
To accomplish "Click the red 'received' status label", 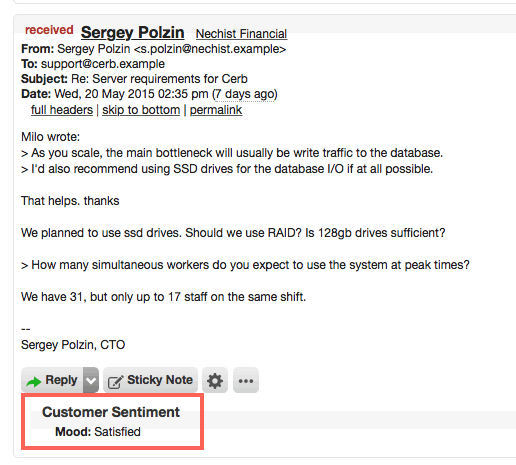I will [49, 30].
